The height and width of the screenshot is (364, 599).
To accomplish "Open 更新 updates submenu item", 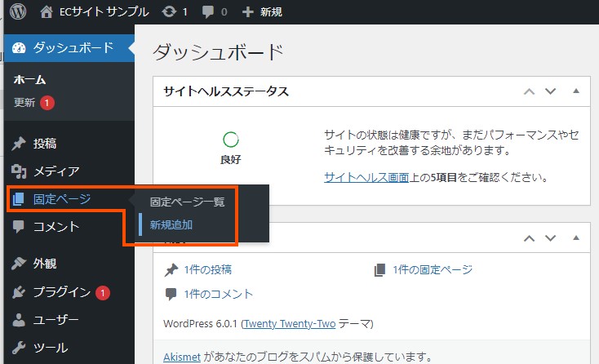I will point(24,103).
